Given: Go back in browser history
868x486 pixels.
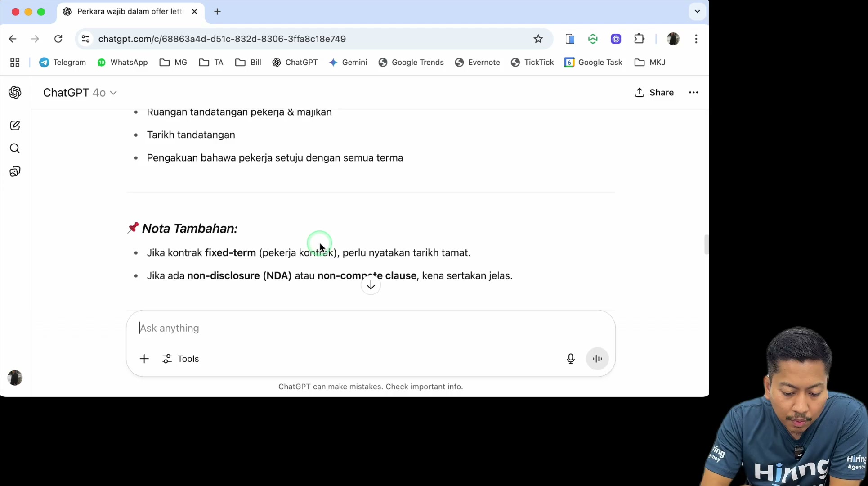Looking at the screenshot, I should (13, 39).
